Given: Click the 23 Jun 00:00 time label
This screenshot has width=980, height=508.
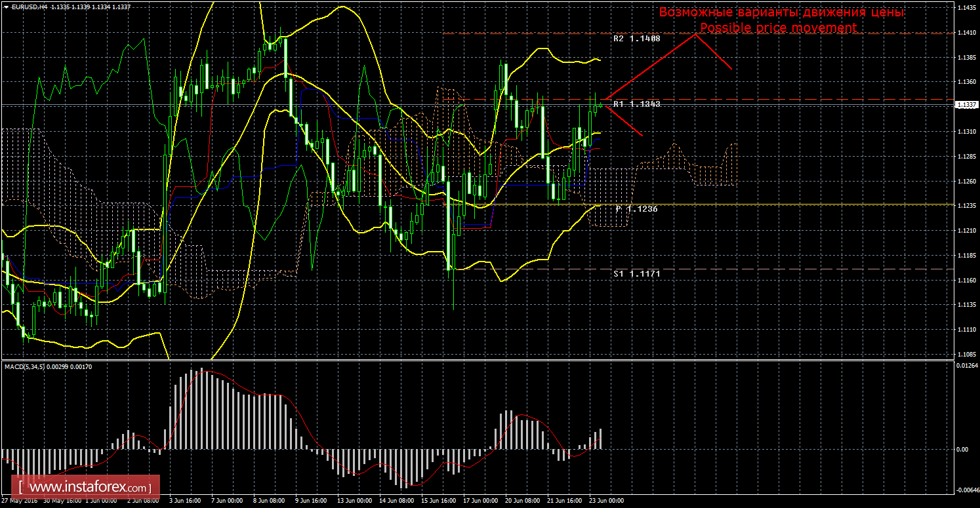Looking at the screenshot, I should pyautogui.click(x=607, y=501).
